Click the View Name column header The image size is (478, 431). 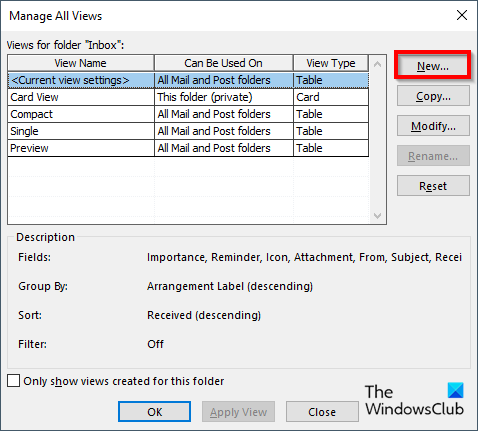tap(81, 63)
